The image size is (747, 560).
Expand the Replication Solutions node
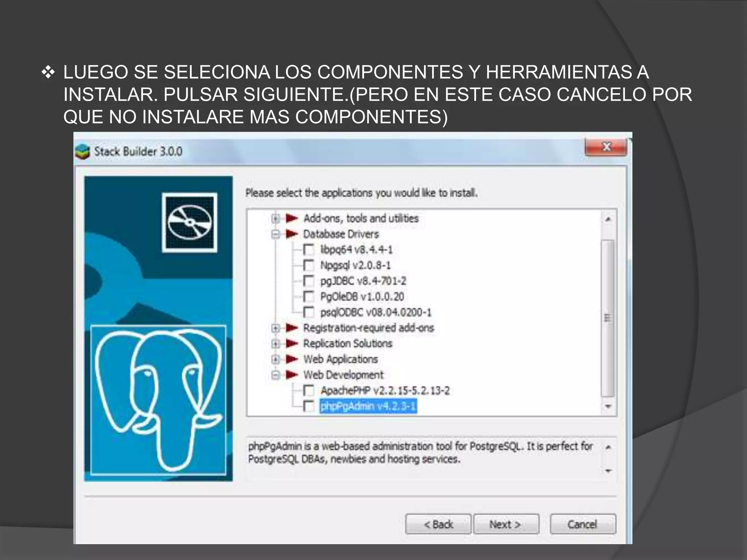tap(276, 343)
